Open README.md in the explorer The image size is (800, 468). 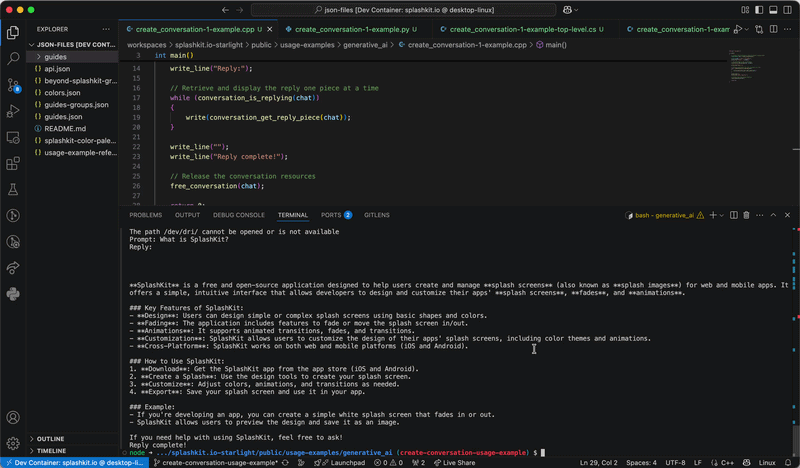click(72, 129)
